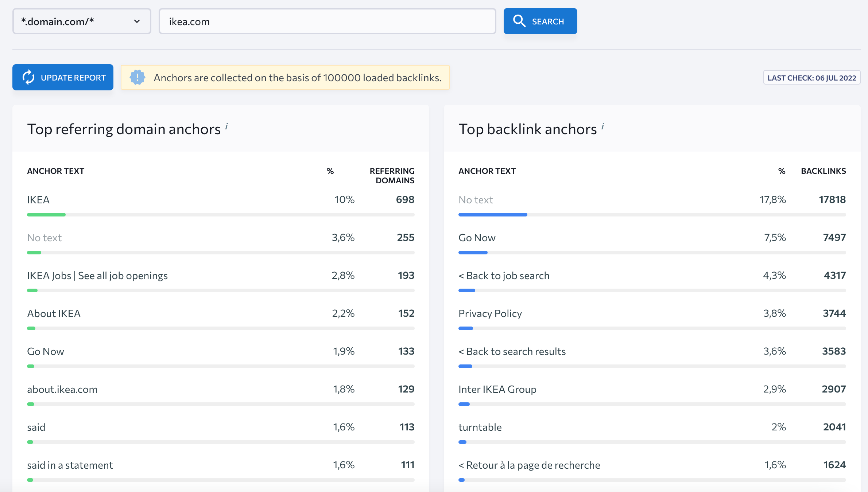Click about.ikea.com anchor text

(x=62, y=389)
